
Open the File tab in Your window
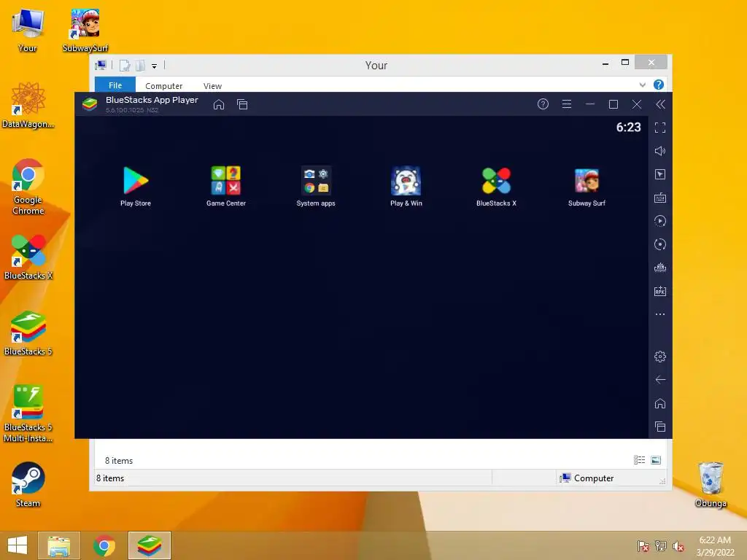(115, 85)
